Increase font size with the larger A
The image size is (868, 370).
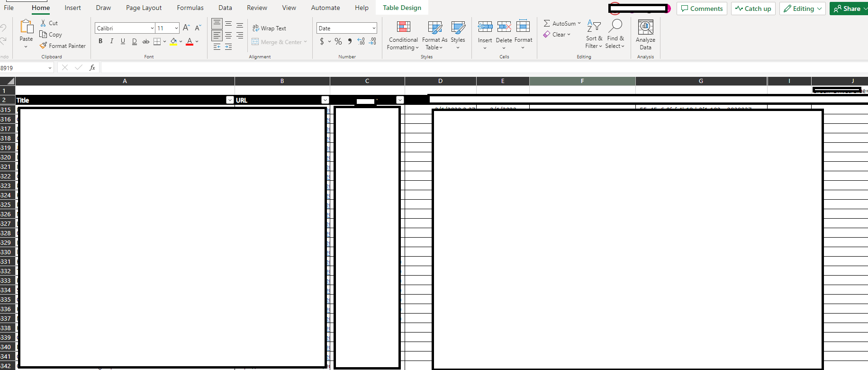pos(186,28)
